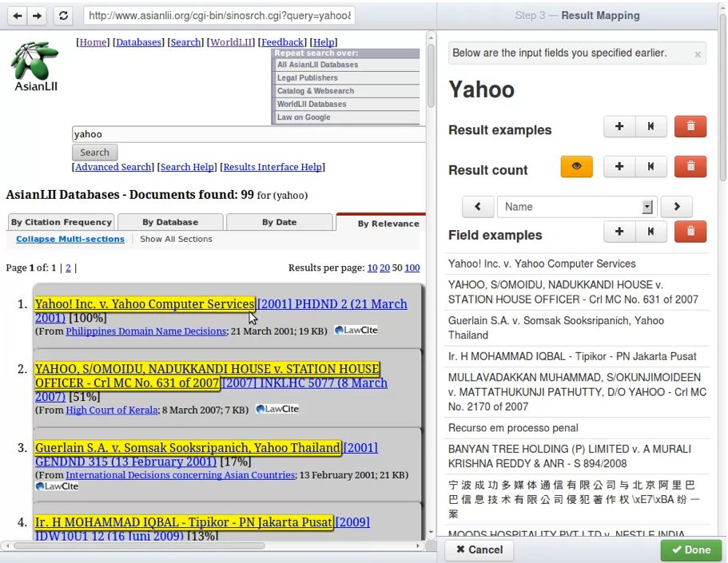Viewport: 728px width, 563px height.
Task: Open the Advanced Search link
Action: 113,167
